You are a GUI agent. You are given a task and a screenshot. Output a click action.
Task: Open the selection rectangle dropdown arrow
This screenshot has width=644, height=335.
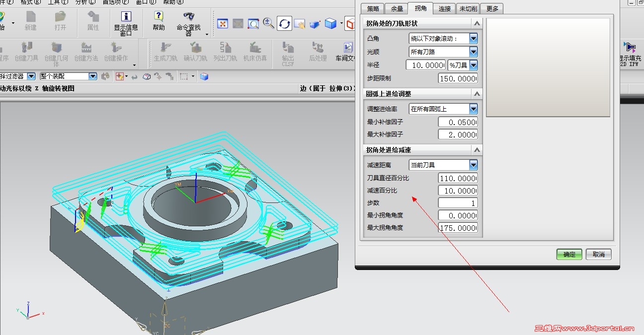pos(193,76)
